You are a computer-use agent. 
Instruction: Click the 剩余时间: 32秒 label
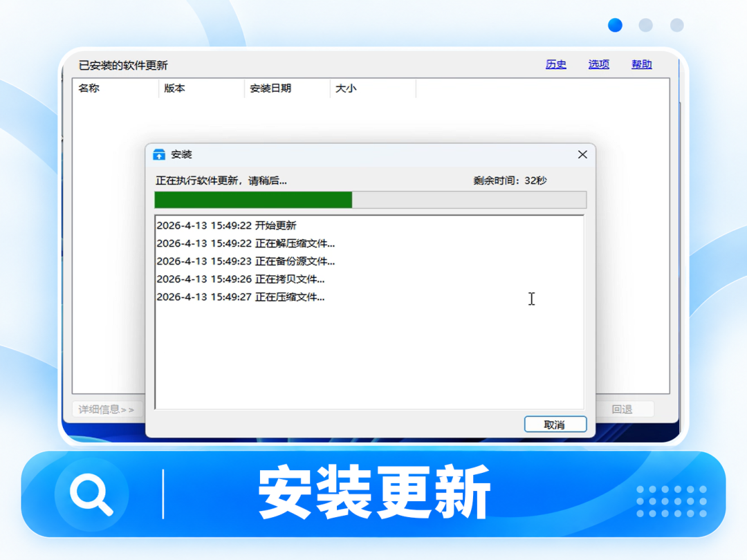510,180
